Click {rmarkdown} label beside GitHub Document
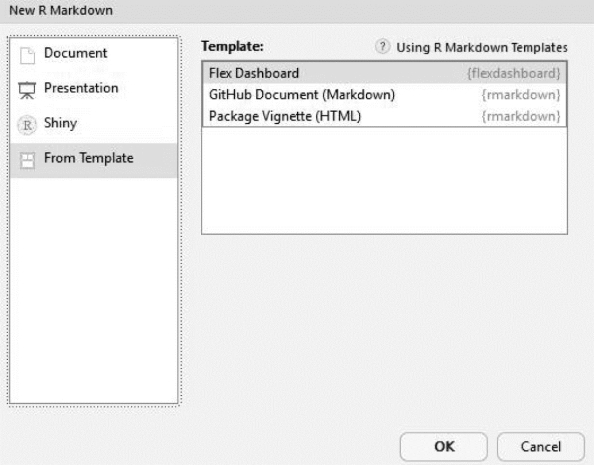Screen dimensions: 594x465 pos(521,95)
